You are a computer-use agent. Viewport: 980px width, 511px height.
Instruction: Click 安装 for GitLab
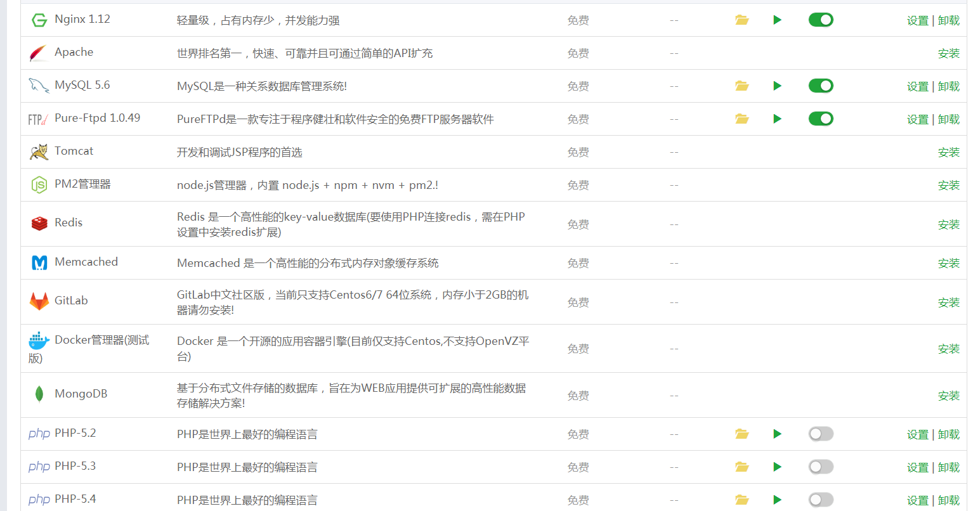tap(949, 303)
